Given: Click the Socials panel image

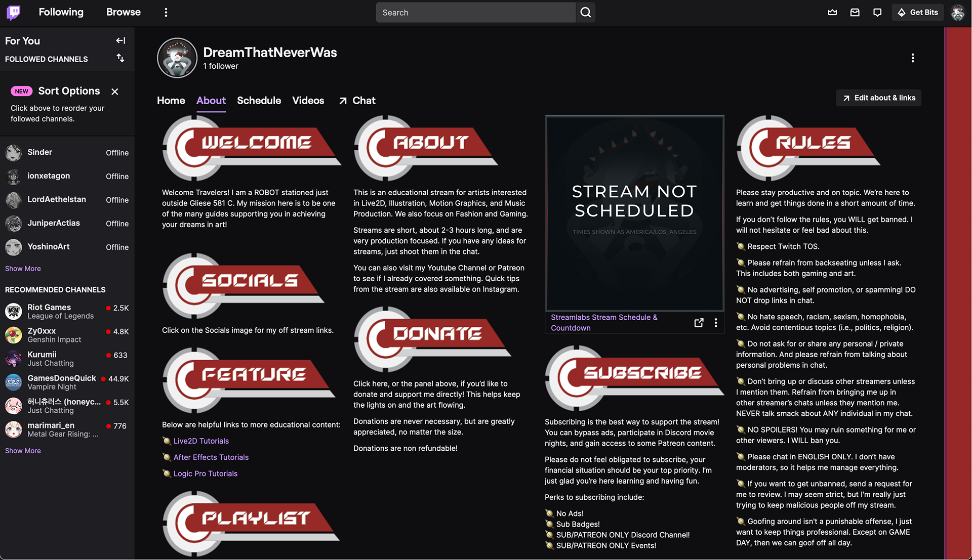Looking at the screenshot, I should tap(244, 286).
